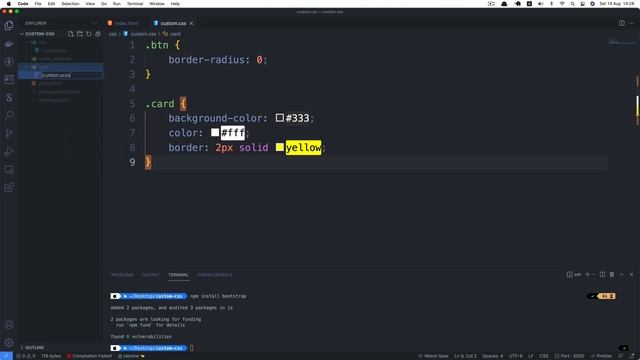Click UTF-8 encoding selector
The image size is (640, 360).
click(516, 356)
